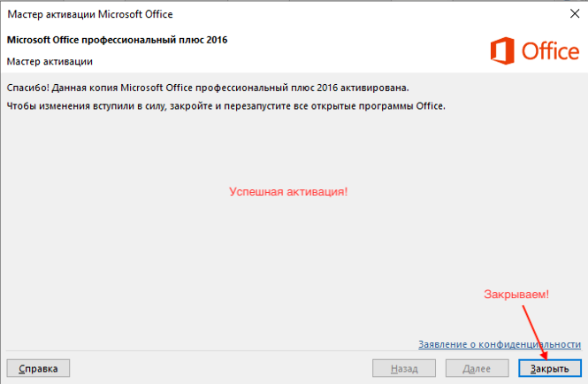Open the Заявление о конфиденциальности link

pyautogui.click(x=500, y=344)
